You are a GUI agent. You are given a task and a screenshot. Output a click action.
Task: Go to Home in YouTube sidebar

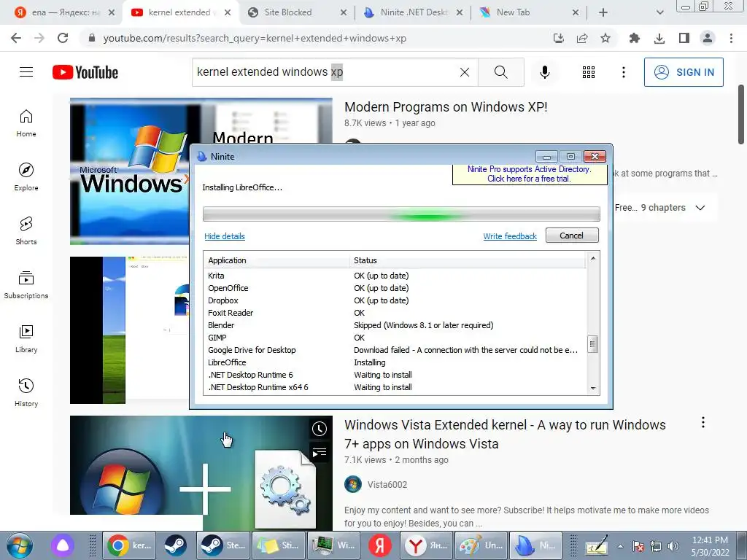pyautogui.click(x=26, y=123)
